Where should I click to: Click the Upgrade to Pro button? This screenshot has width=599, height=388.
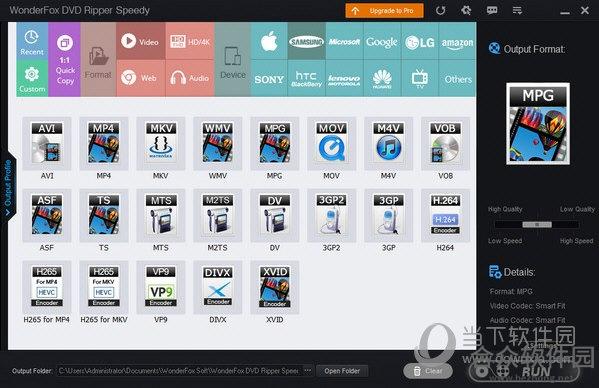[384, 11]
